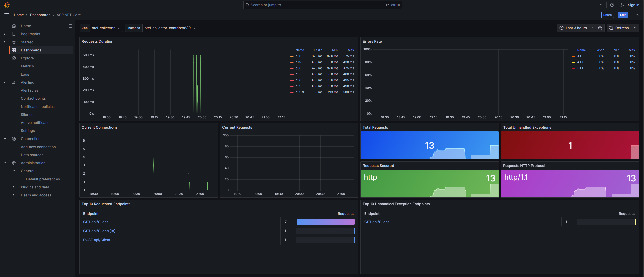The image size is (644, 277).
Task: Click the Administration gear icon
Action: point(14,163)
